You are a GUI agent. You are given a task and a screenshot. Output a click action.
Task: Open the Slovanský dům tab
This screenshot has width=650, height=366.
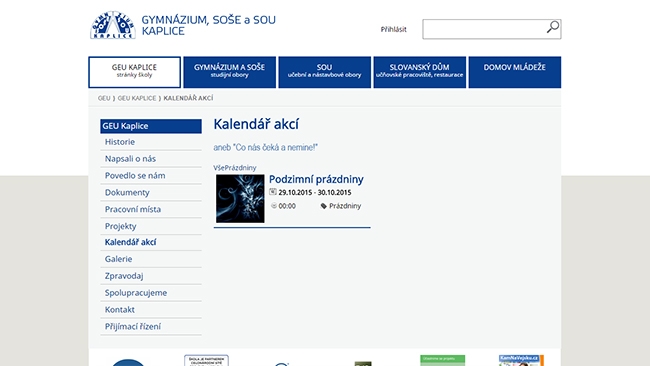tap(420, 72)
